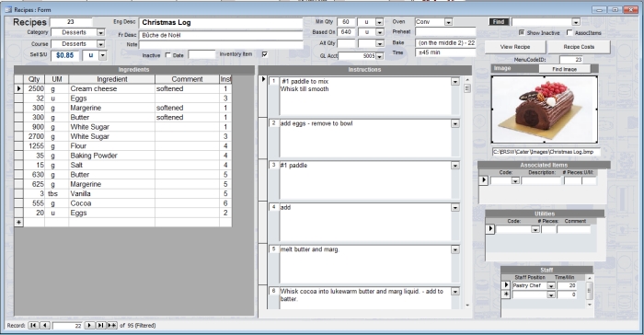Click the Comment column header

[187, 79]
